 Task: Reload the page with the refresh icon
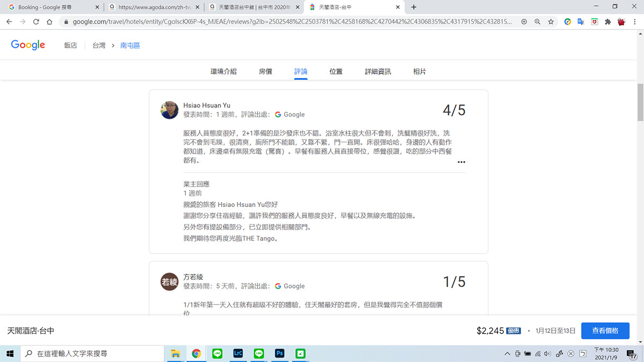pyautogui.click(x=35, y=22)
